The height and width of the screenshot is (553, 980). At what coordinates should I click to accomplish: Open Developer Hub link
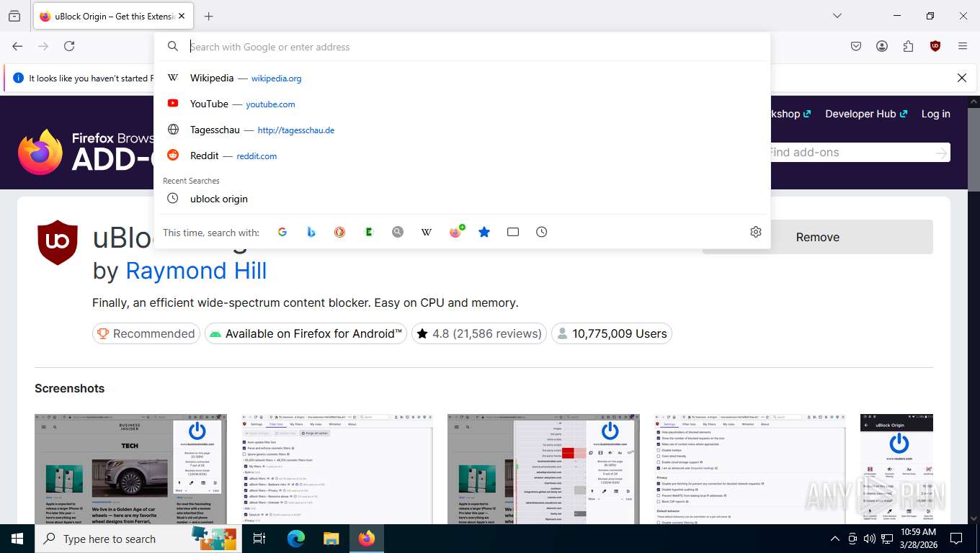tap(866, 114)
